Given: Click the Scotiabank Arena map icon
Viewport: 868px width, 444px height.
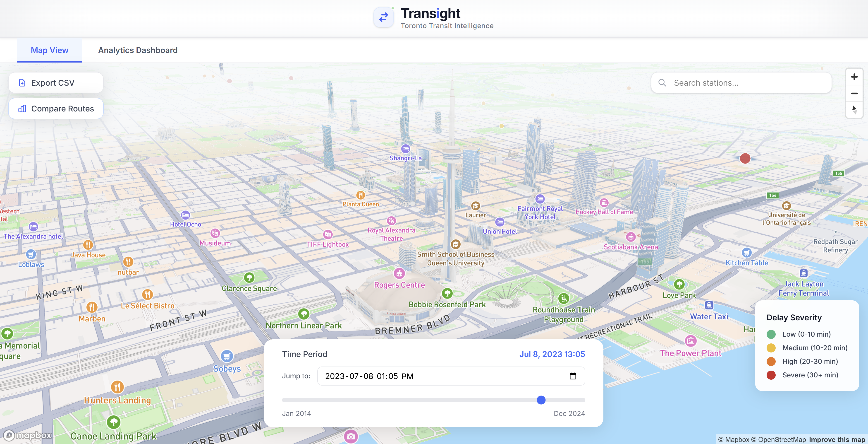Looking at the screenshot, I should point(631,237).
